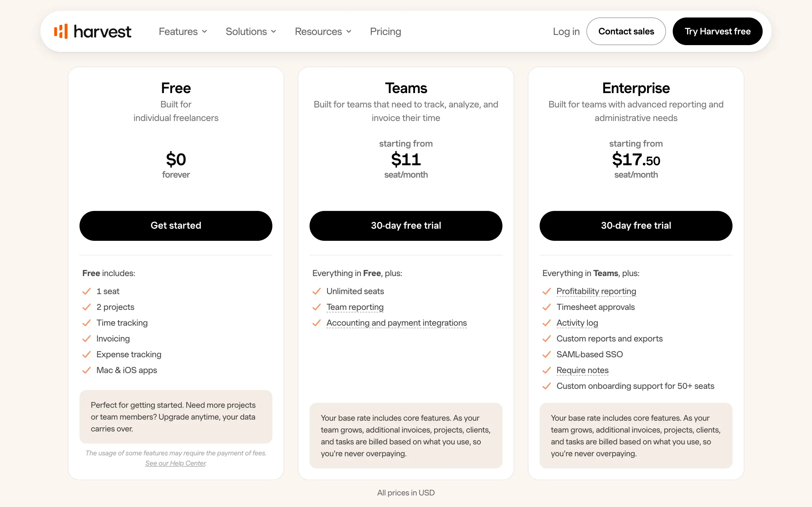Open the Log in link
Image resolution: width=812 pixels, height=507 pixels.
click(x=566, y=32)
